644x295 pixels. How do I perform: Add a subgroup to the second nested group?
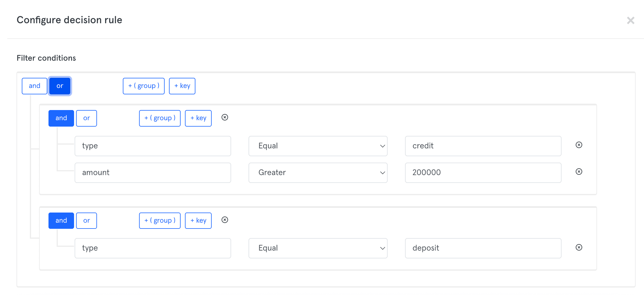click(x=160, y=221)
